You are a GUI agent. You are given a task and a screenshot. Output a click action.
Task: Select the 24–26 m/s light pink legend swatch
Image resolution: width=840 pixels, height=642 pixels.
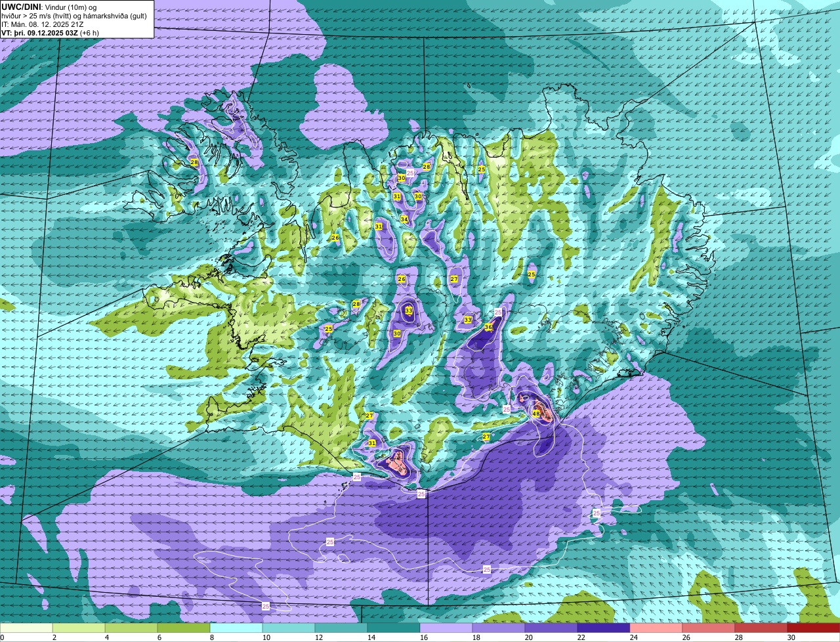(x=656, y=628)
